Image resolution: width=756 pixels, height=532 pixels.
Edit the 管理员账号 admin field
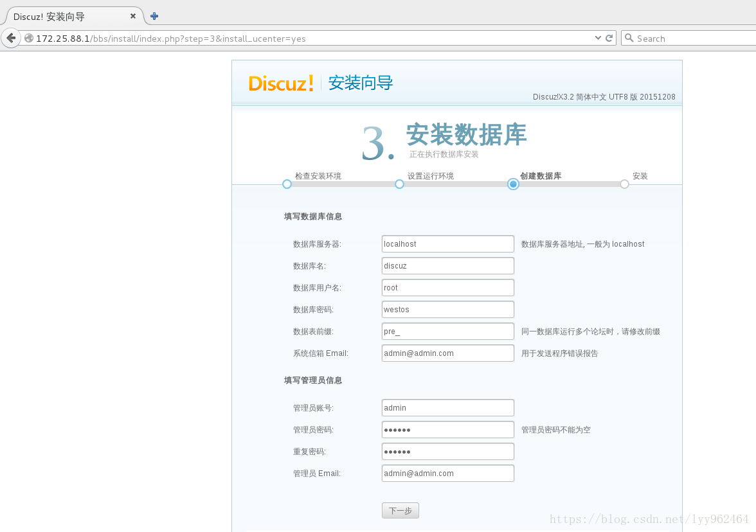448,407
